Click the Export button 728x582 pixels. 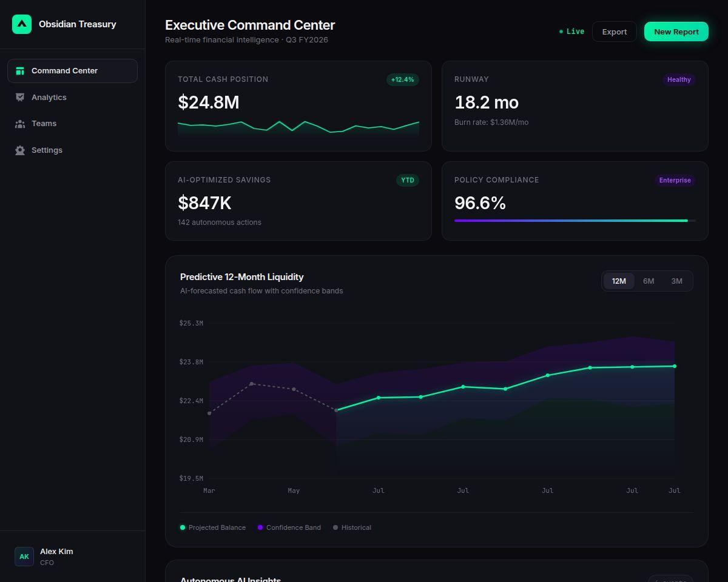[x=614, y=32]
